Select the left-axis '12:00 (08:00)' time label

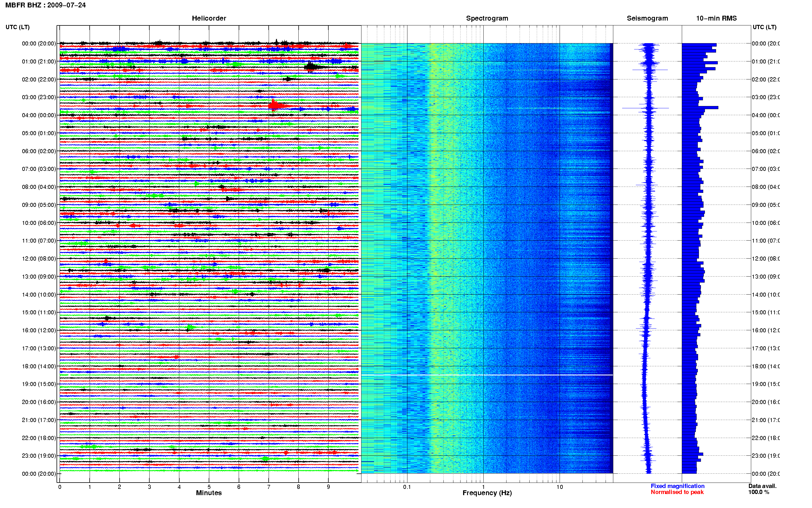tap(39, 258)
